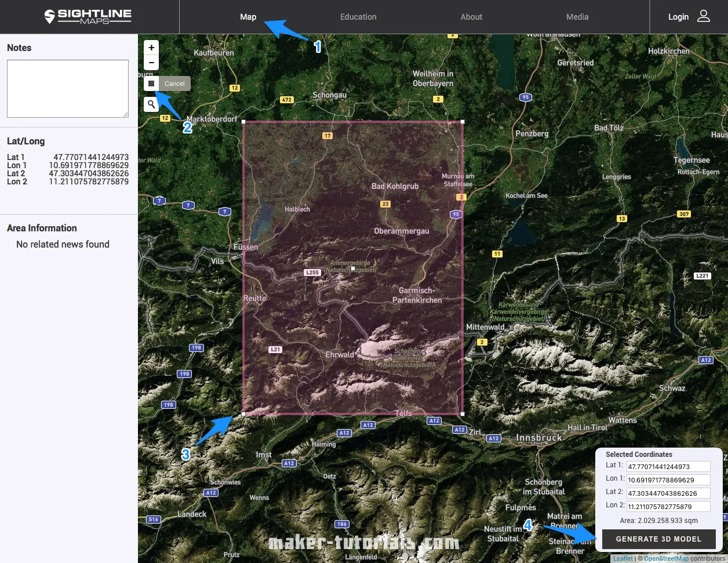Cancel the current area selection

click(x=174, y=83)
